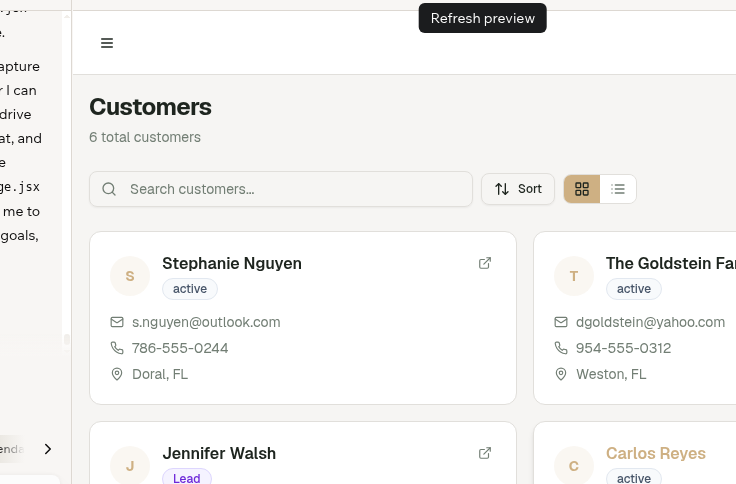The image size is (736, 484).
Task: Expand the chevron arrow in left panel
Action: point(48,449)
